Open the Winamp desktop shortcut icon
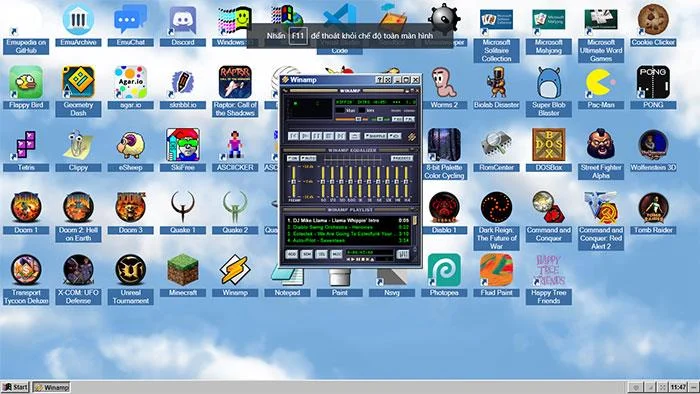The width and height of the screenshot is (700, 394). pos(235,275)
